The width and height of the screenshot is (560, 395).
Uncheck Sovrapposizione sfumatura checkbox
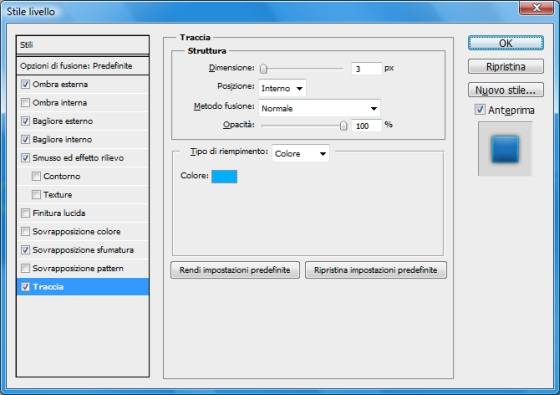[25, 250]
